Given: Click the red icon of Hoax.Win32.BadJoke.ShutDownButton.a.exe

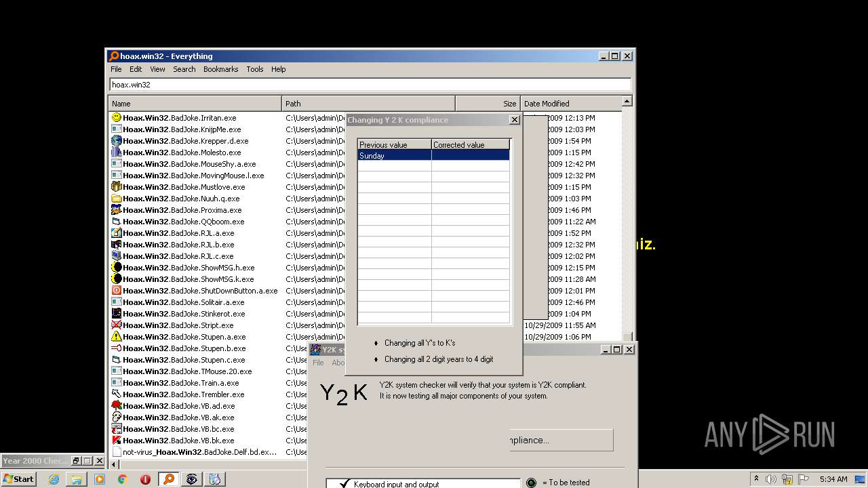Looking at the screenshot, I should point(117,291).
